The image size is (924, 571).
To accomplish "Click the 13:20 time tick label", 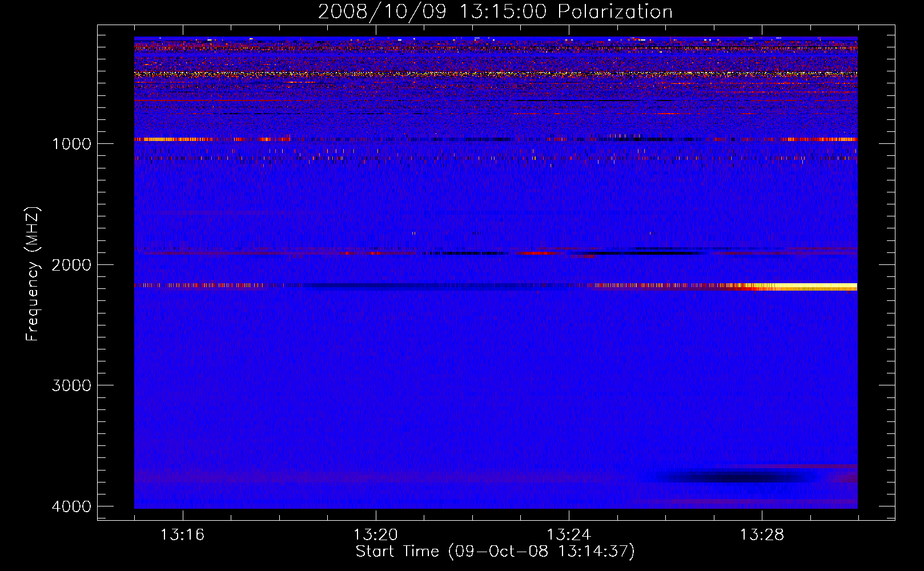I will (x=375, y=535).
